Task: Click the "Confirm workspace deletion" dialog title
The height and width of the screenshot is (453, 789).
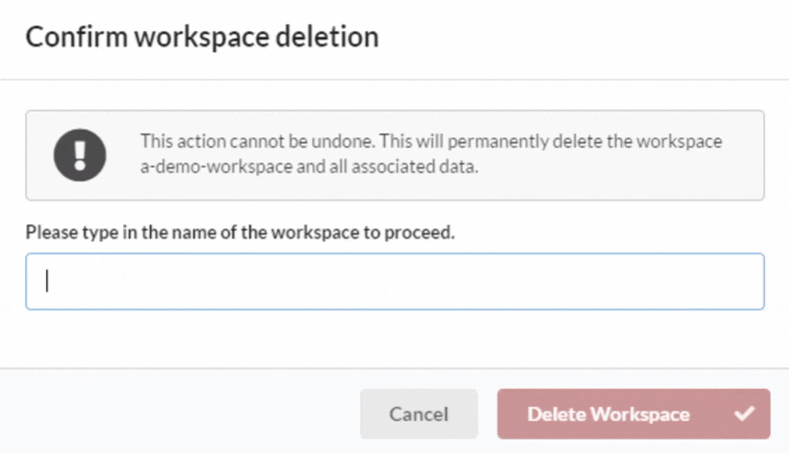Action: (x=202, y=38)
